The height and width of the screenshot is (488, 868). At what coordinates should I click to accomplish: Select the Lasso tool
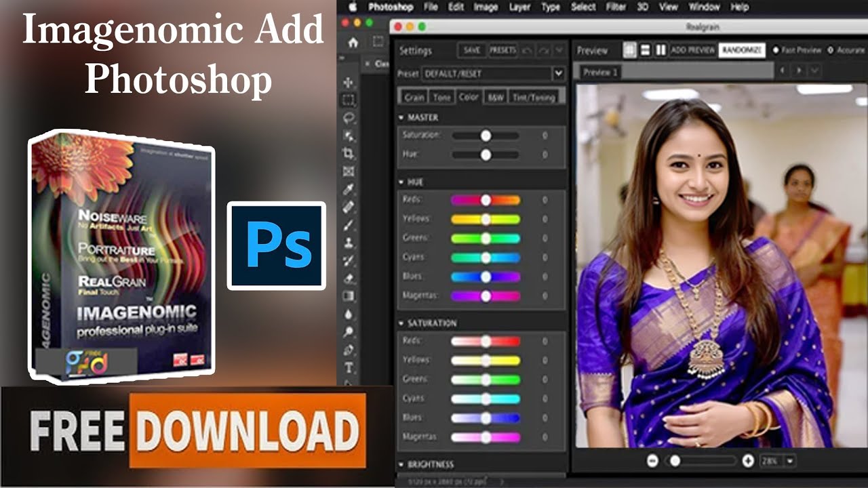point(349,118)
